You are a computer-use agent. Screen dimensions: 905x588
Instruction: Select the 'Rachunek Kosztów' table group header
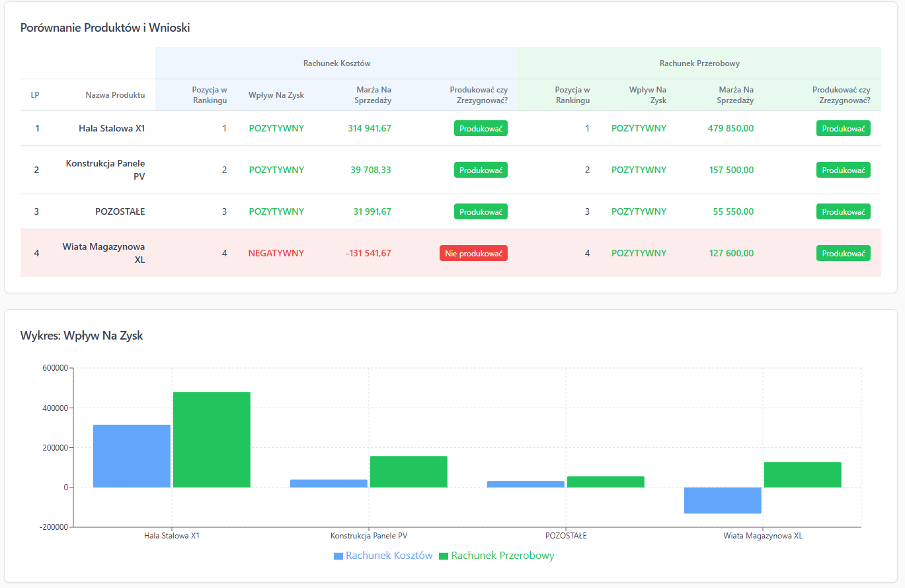(x=336, y=63)
